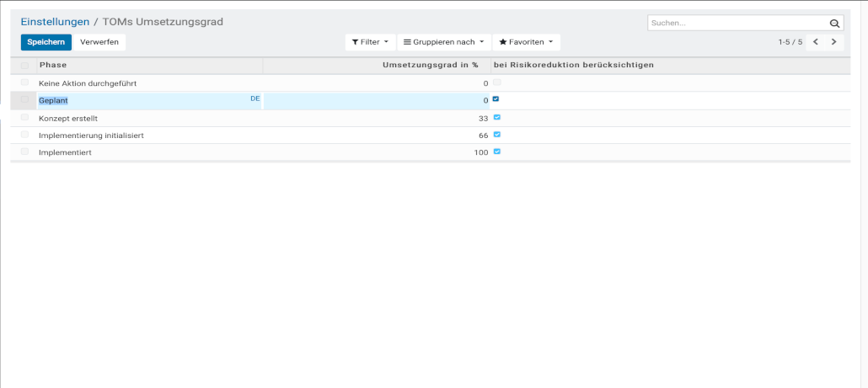Discard changes with Verwerfen button

(99, 42)
